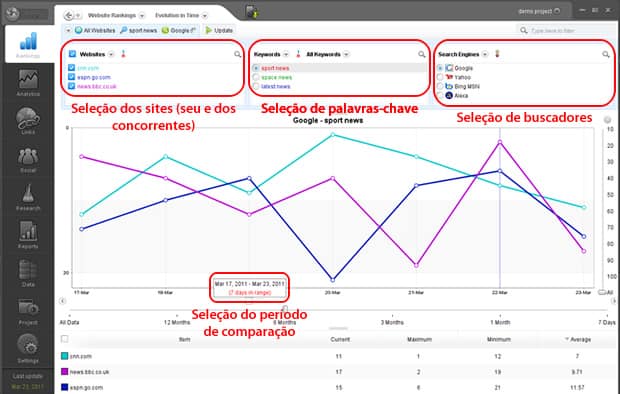Click the pin icon next to Keywords

click(x=299, y=54)
